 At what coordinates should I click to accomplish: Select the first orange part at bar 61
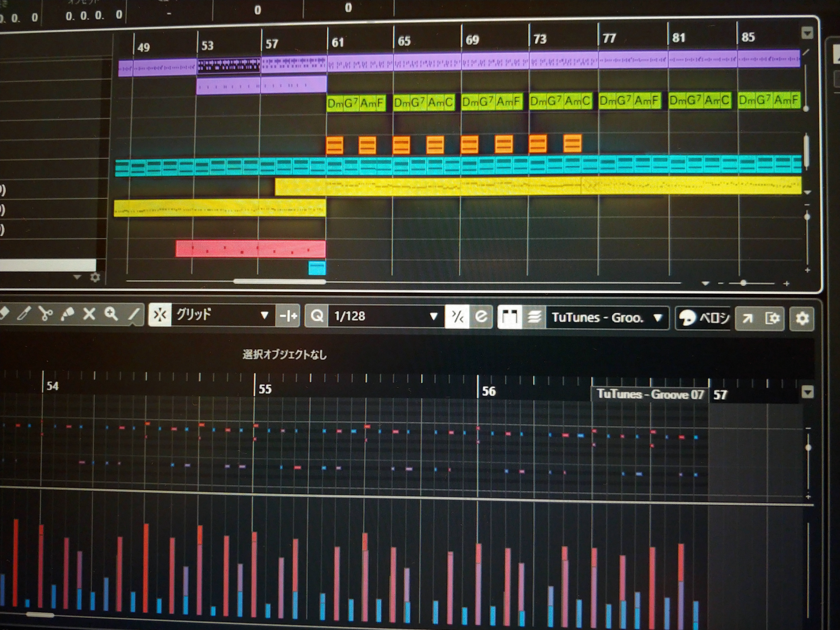coord(334,145)
